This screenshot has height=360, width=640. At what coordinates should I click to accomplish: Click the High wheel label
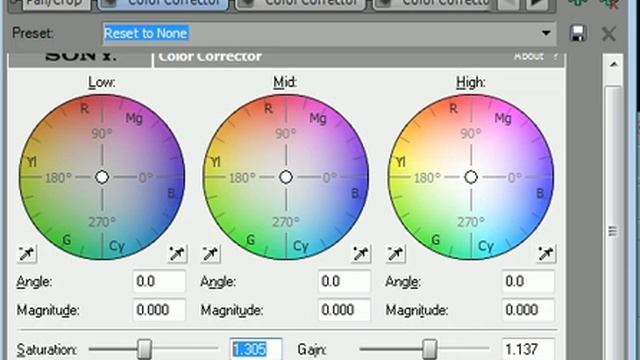471,83
